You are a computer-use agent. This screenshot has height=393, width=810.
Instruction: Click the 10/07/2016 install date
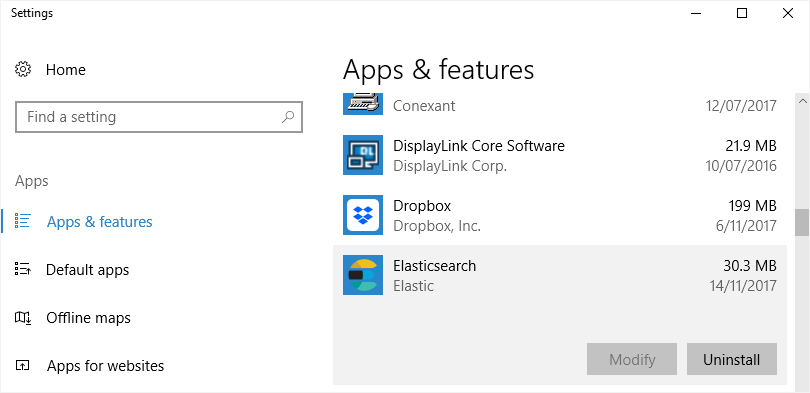pyautogui.click(x=741, y=166)
